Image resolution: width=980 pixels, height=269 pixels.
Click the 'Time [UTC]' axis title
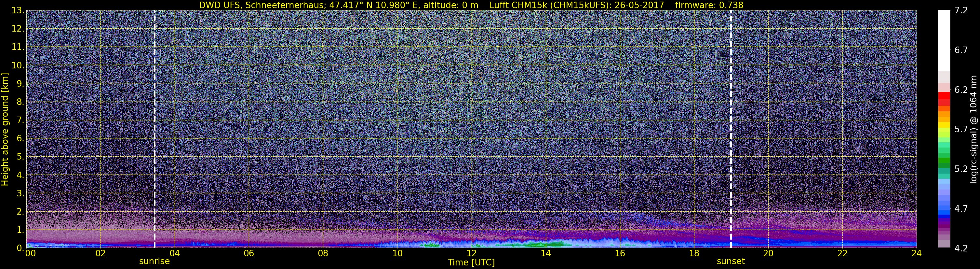471,262
